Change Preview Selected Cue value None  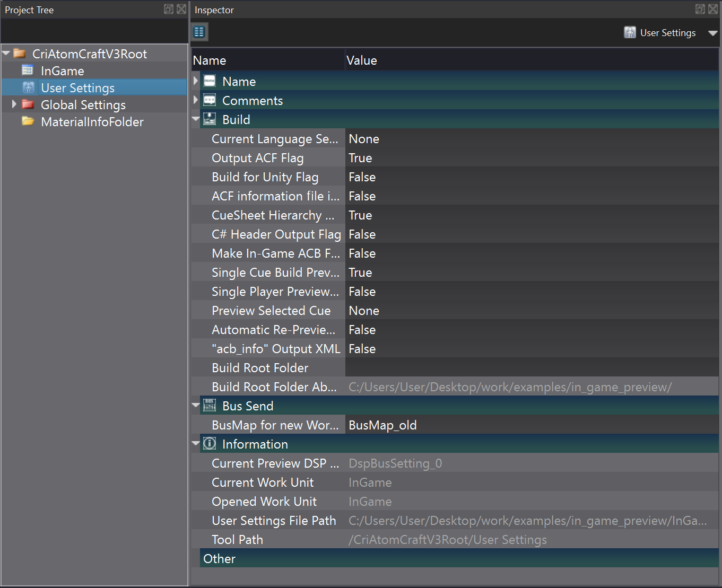click(x=532, y=310)
